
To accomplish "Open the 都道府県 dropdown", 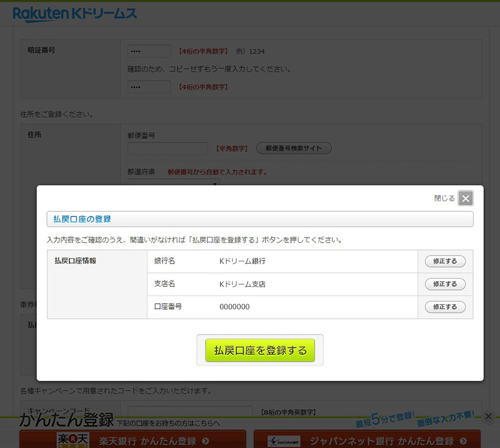I will [174, 182].
